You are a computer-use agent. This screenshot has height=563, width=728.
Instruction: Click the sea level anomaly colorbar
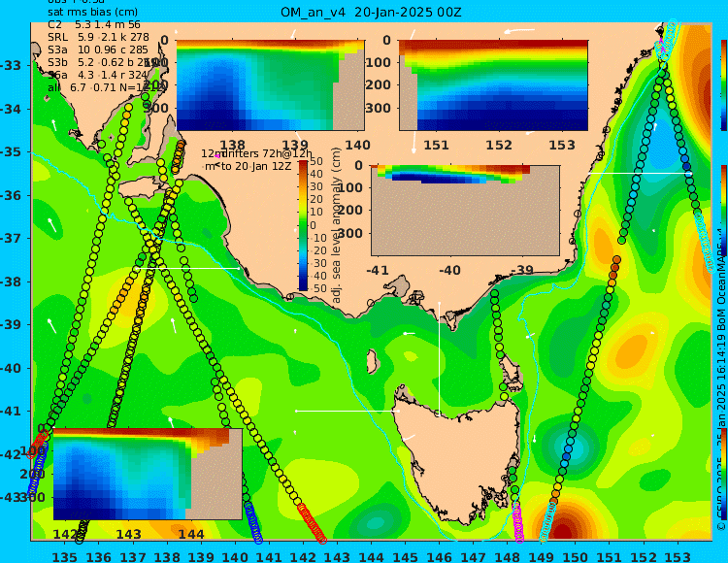[303, 225]
